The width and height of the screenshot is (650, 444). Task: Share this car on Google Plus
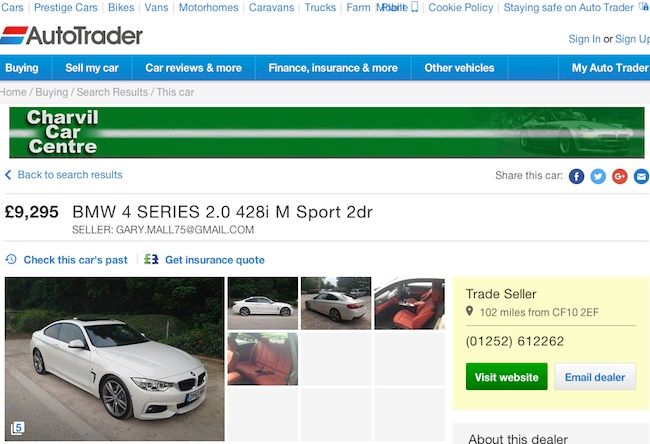tap(619, 176)
